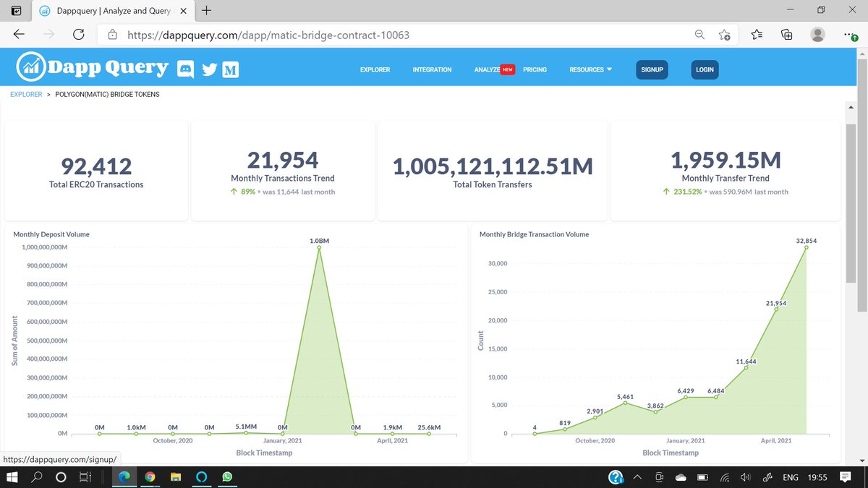Image resolution: width=868 pixels, height=488 pixels.
Task: Open Task View on taskbar
Action: click(85, 477)
